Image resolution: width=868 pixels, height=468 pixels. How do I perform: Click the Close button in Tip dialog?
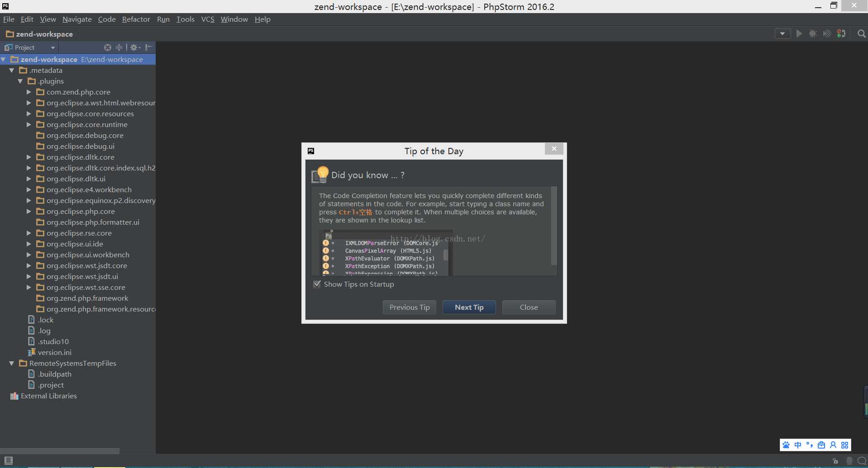coord(529,307)
